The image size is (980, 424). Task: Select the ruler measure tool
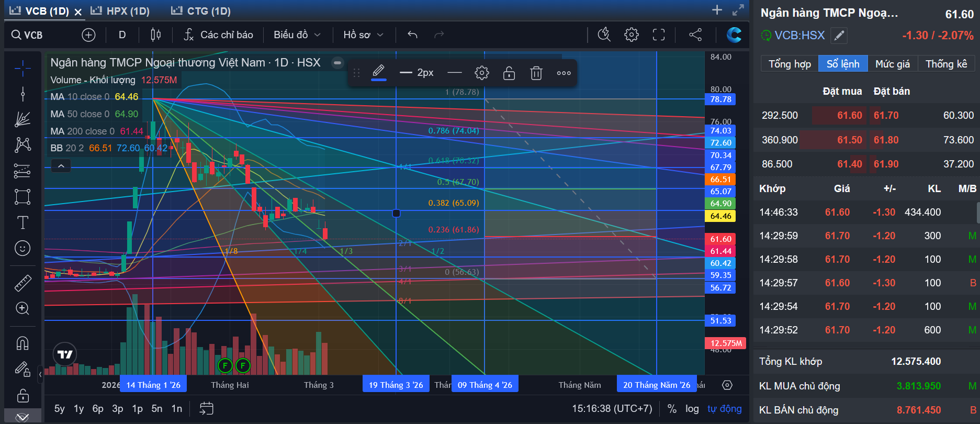click(x=22, y=283)
